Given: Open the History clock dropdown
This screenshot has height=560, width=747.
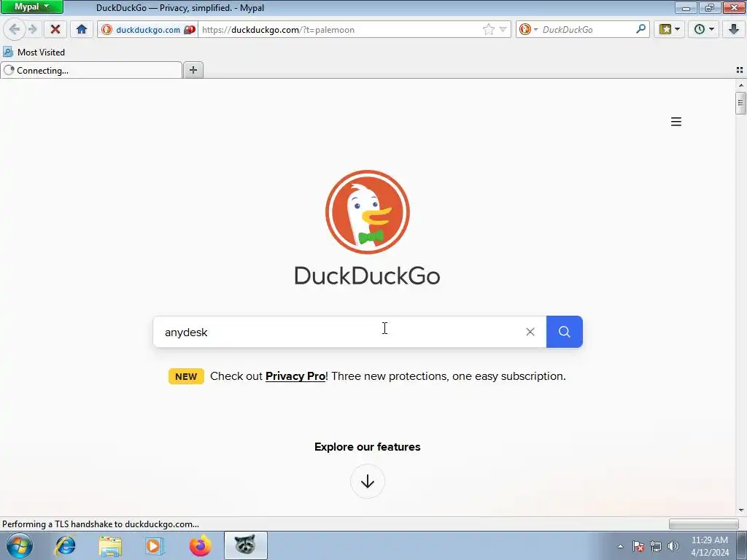Looking at the screenshot, I should click(x=704, y=29).
